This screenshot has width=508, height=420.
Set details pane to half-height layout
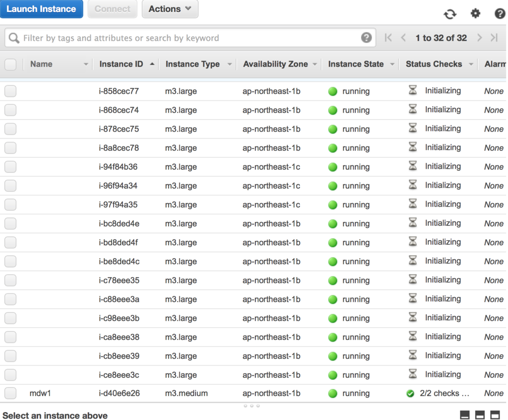pyautogui.click(x=480, y=415)
